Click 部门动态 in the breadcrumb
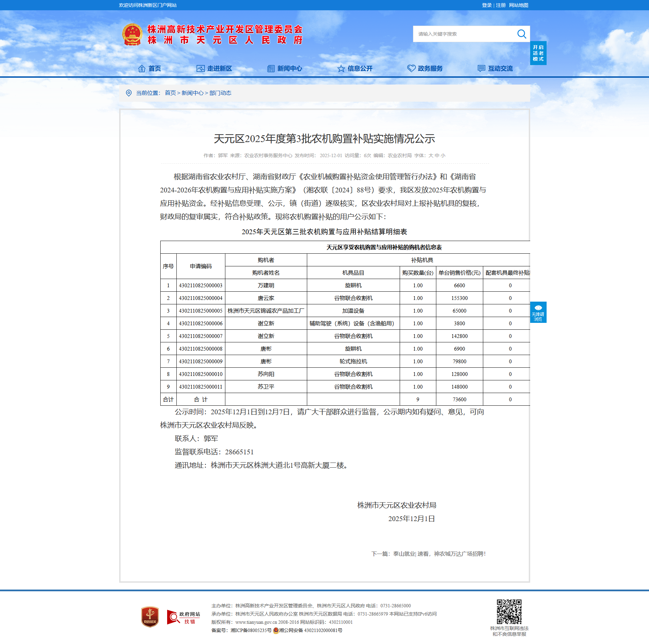 tap(220, 93)
